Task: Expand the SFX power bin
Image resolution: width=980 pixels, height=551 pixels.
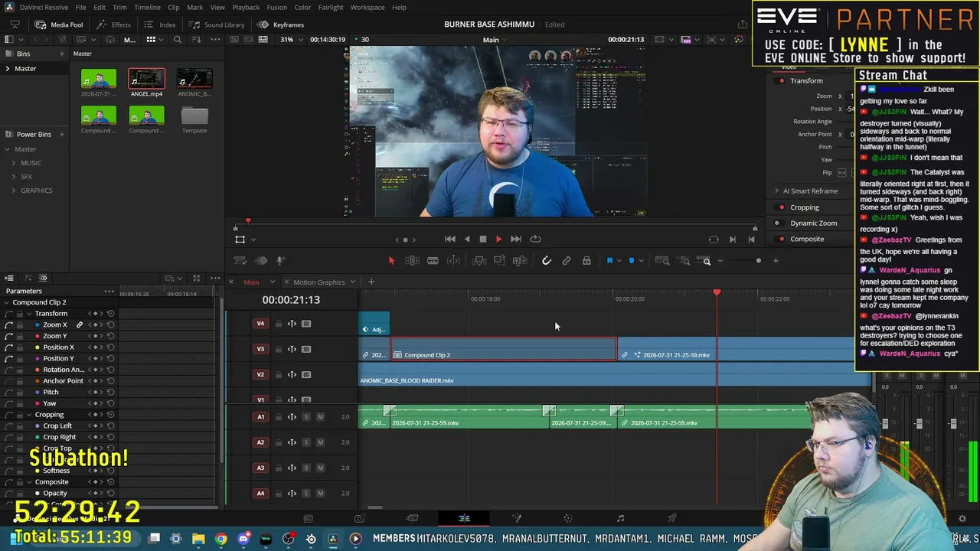Action: (14, 177)
